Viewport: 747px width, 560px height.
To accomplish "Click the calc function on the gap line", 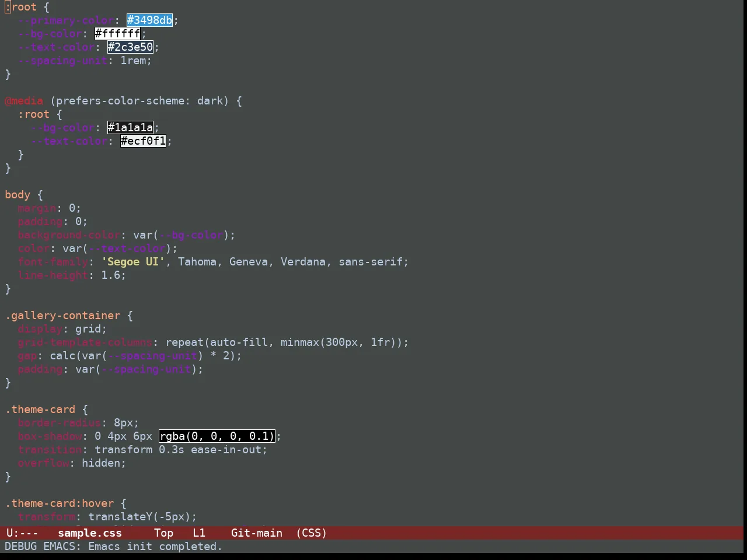I will coord(62,356).
